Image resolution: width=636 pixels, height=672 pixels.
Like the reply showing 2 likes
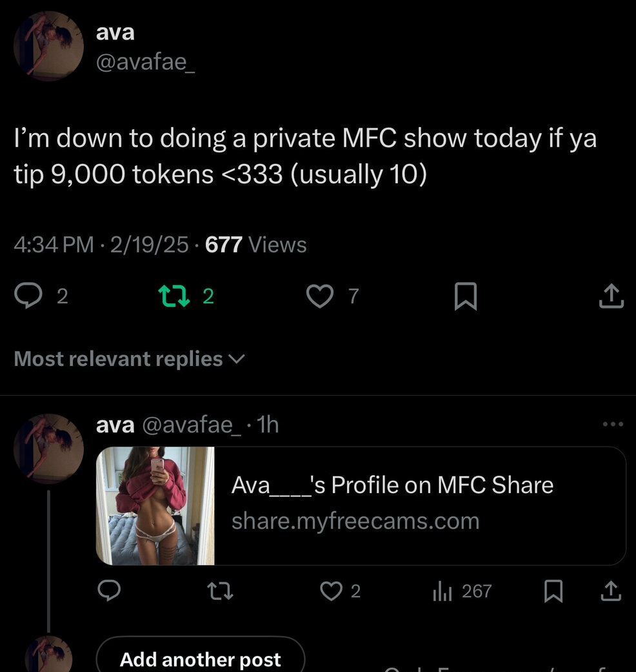point(332,591)
